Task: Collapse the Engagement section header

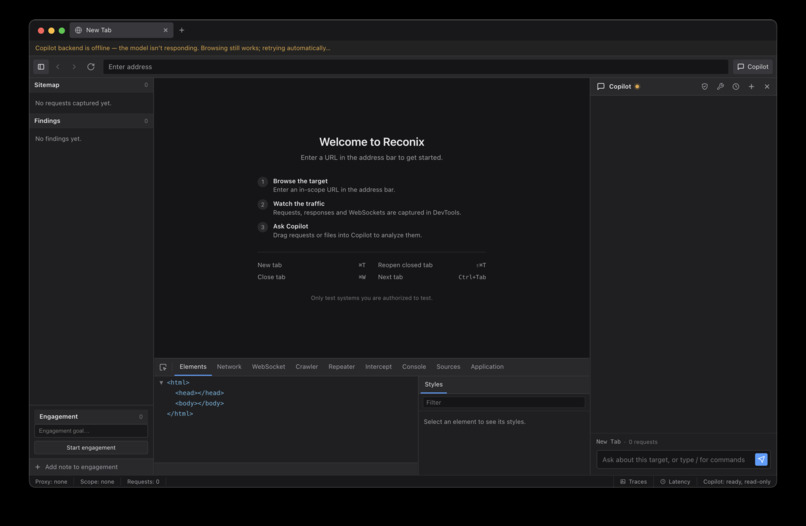Action: (x=91, y=416)
